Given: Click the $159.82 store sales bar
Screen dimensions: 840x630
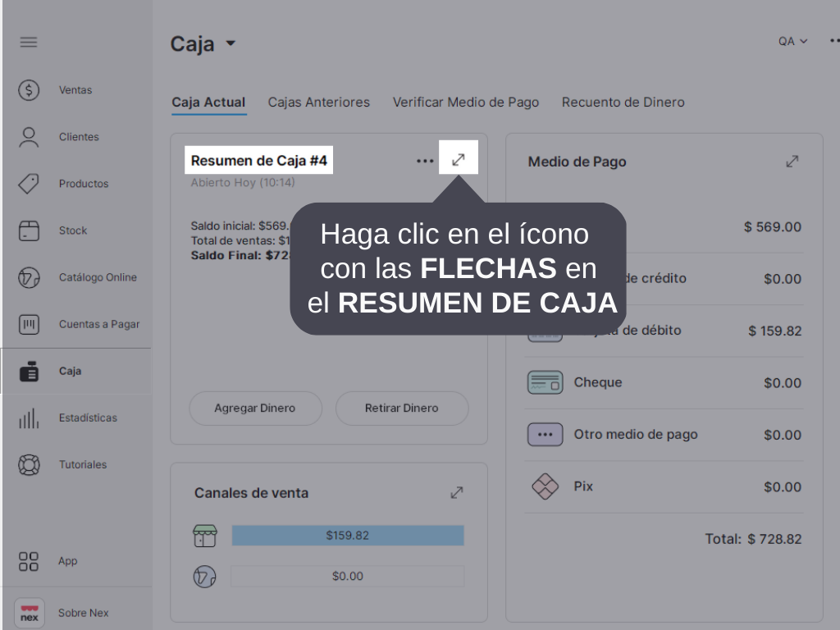Looking at the screenshot, I should (347, 536).
